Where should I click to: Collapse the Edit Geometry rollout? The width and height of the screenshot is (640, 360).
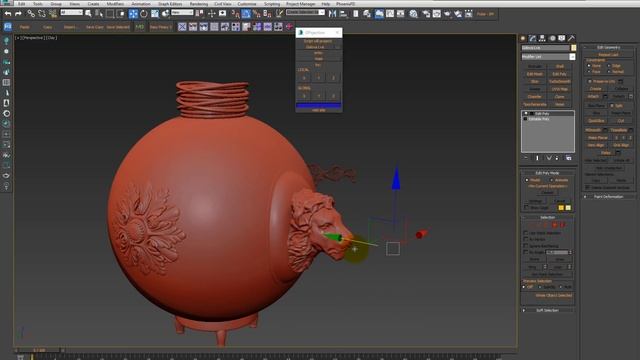[608, 48]
